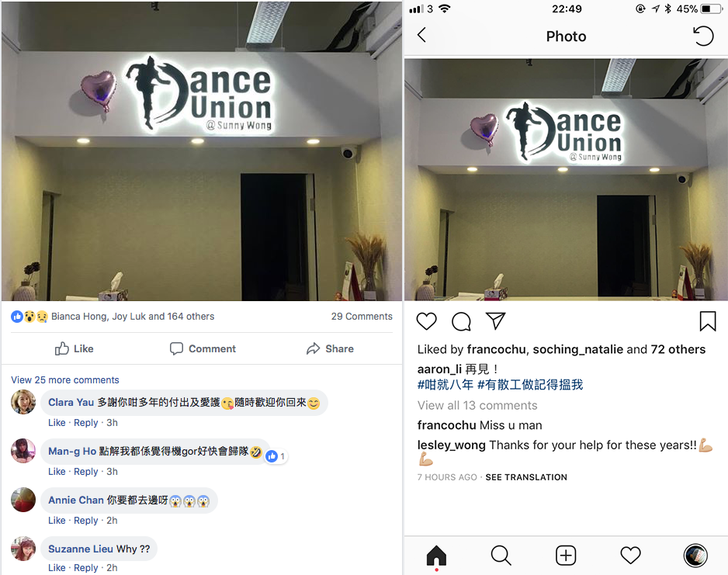Tap the Instagram back arrow

point(421,35)
